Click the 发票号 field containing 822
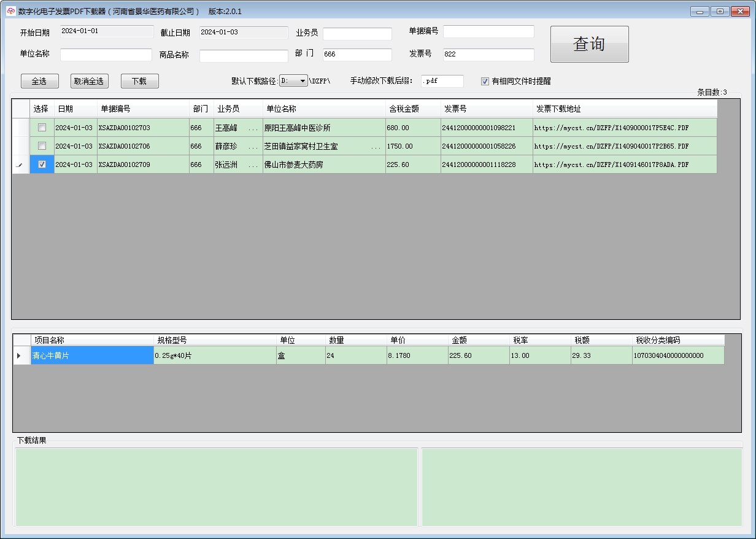 click(x=488, y=54)
